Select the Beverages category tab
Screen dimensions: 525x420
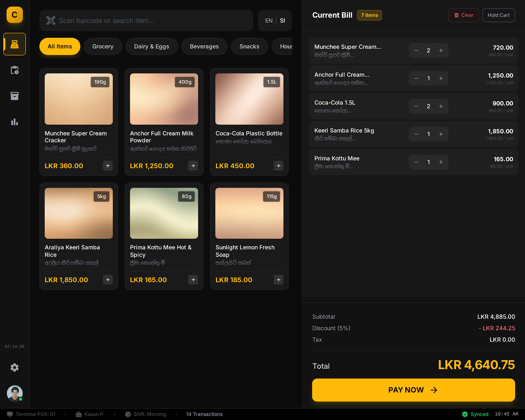pyautogui.click(x=204, y=47)
